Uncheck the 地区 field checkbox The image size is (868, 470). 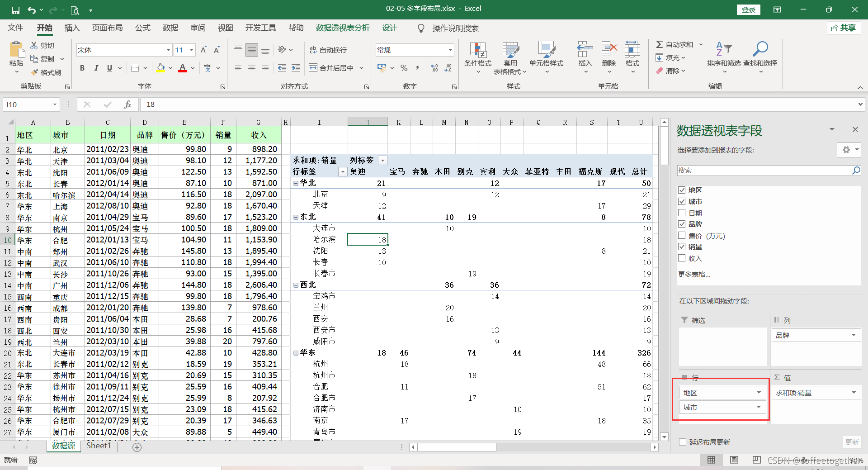coord(682,190)
